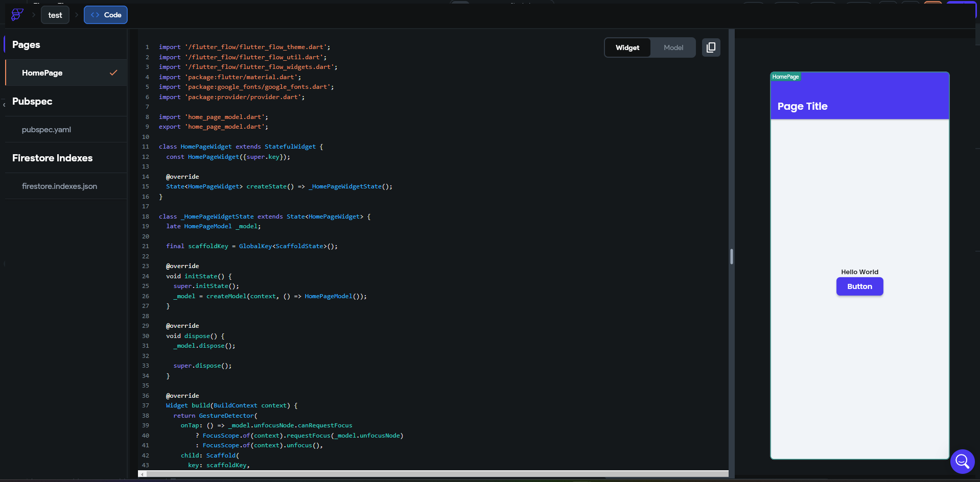
Task: Click code line 8 home_page_model import
Action: 213,117
